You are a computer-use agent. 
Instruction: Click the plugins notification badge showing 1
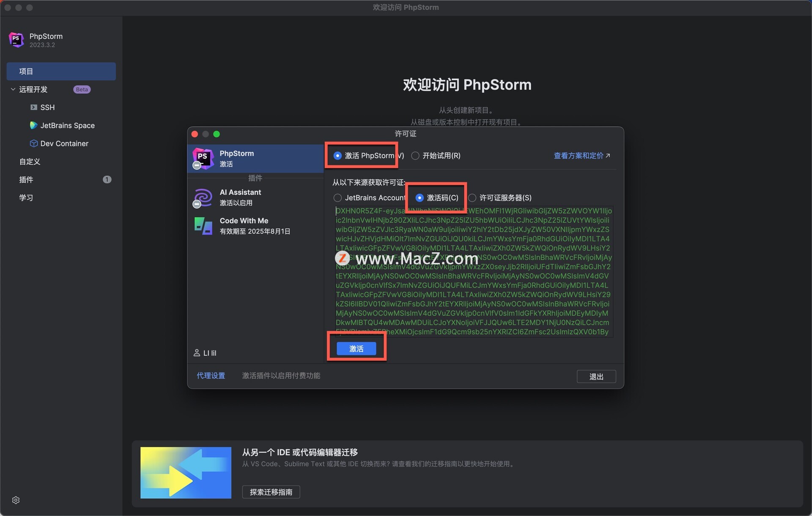[x=107, y=179]
